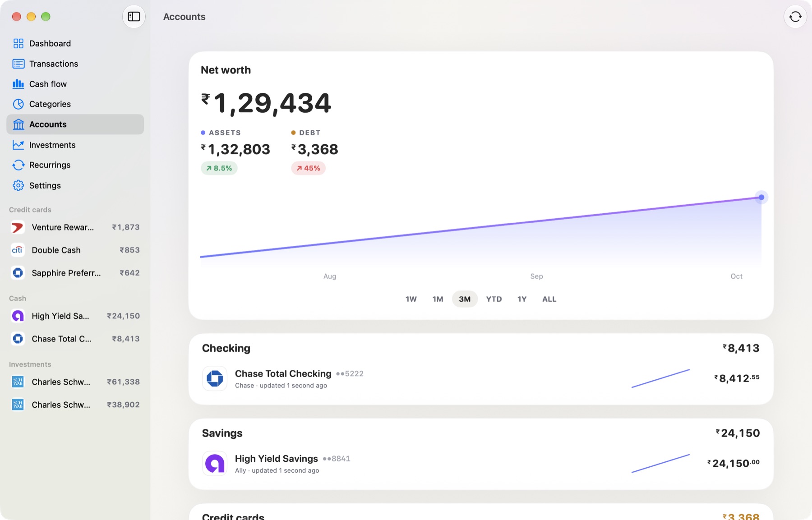
Task: Click the Investments line chart icon
Action: [18, 145]
